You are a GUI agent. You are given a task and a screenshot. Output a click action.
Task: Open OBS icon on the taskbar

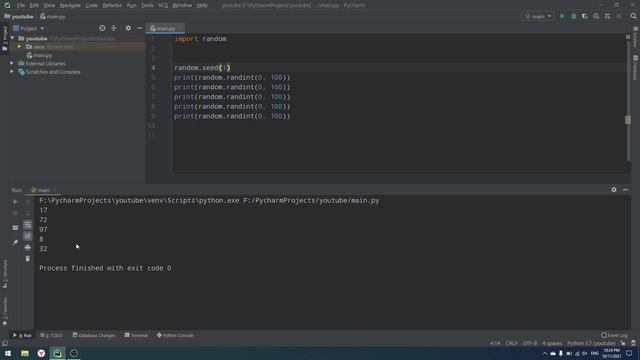[x=74, y=353]
